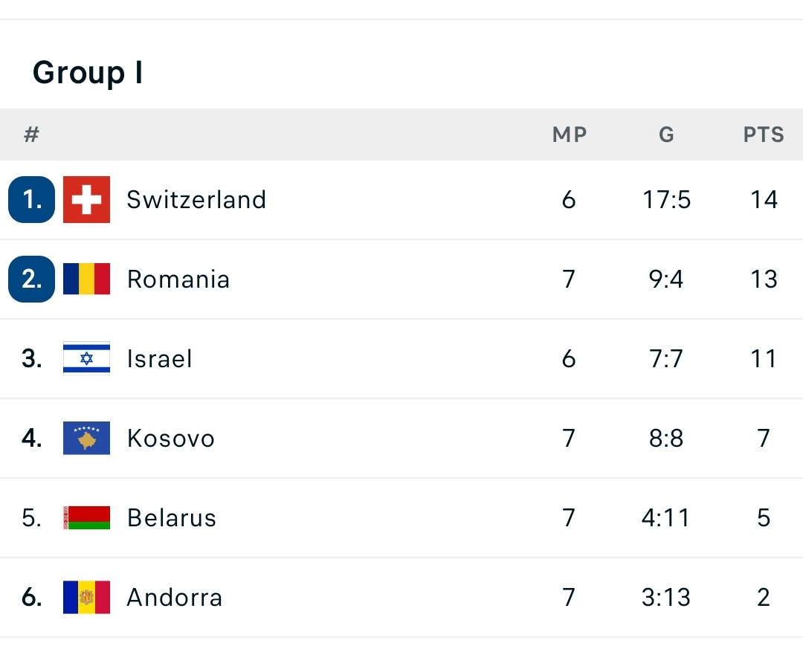Click the Romania flag icon
The height and width of the screenshot is (672, 803).
coord(86,279)
